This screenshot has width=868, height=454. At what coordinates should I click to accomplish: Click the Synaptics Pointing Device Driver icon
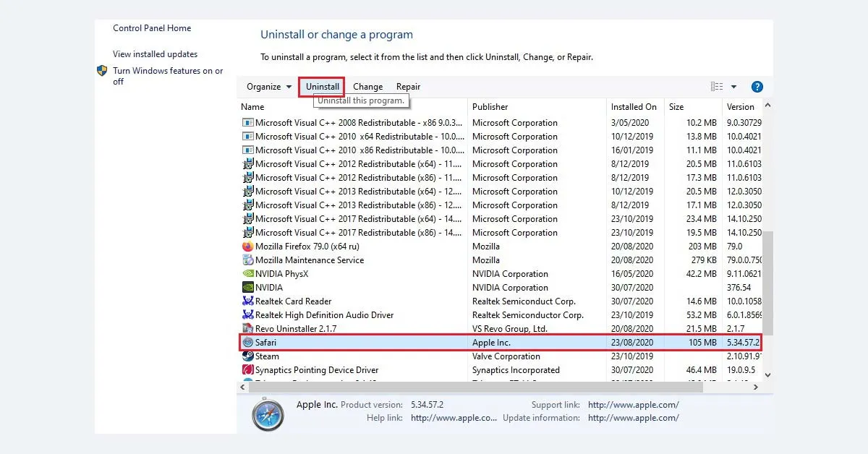point(248,370)
